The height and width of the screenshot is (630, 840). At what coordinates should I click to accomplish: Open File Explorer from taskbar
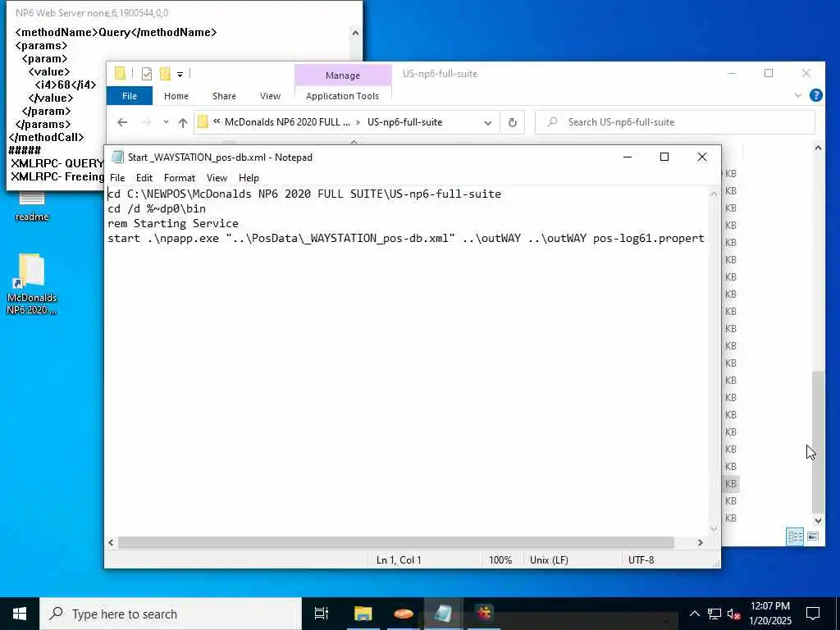[363, 614]
